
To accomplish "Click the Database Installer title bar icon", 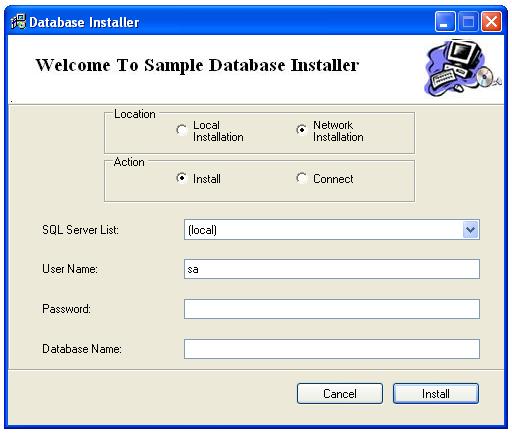I will pyautogui.click(x=18, y=22).
